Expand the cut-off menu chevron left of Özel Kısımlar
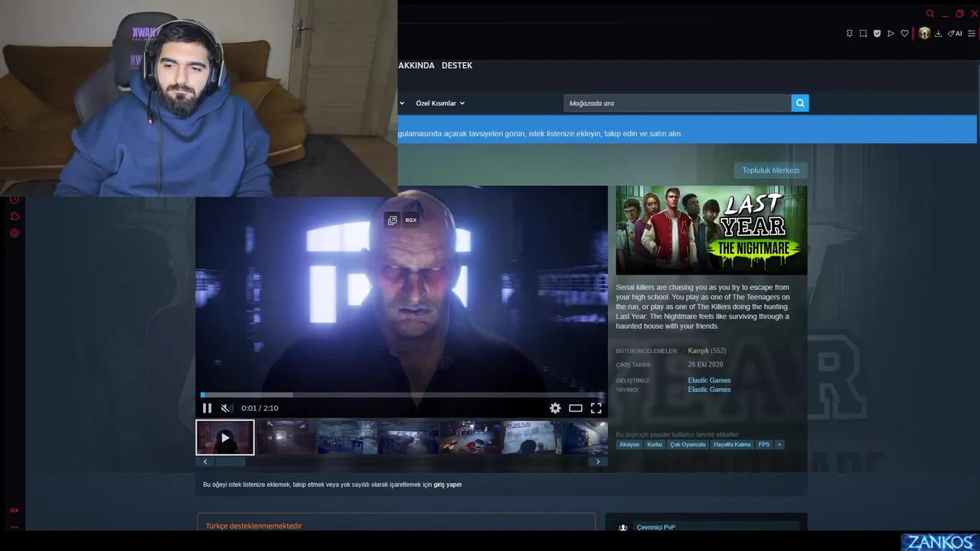Image resolution: width=980 pixels, height=551 pixels. pyautogui.click(x=402, y=103)
